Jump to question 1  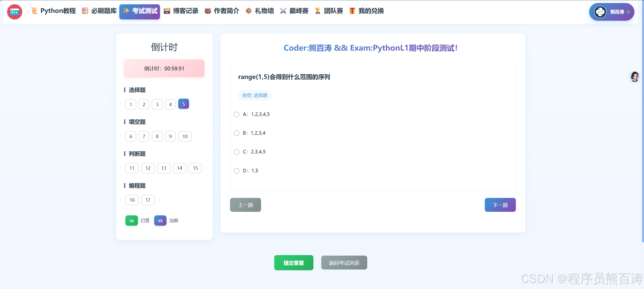point(131,105)
